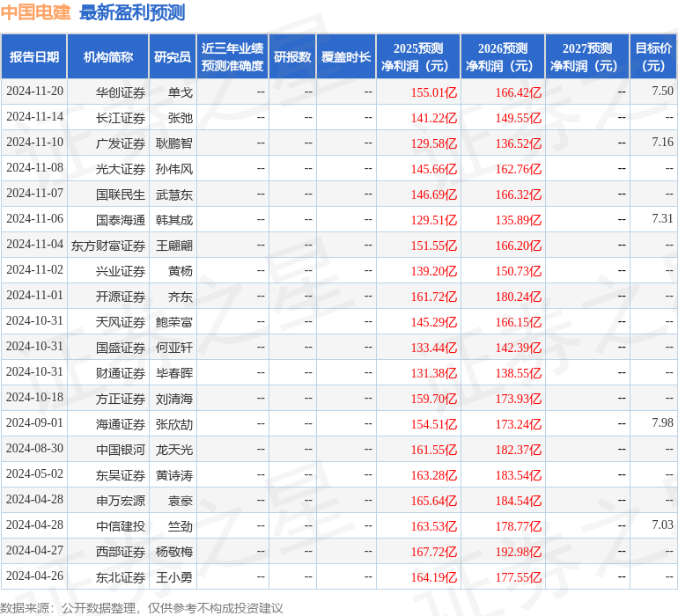The height and width of the screenshot is (616, 678).
Task: Select the 近三年业绩预测准确度 column header
Action: tap(232, 56)
